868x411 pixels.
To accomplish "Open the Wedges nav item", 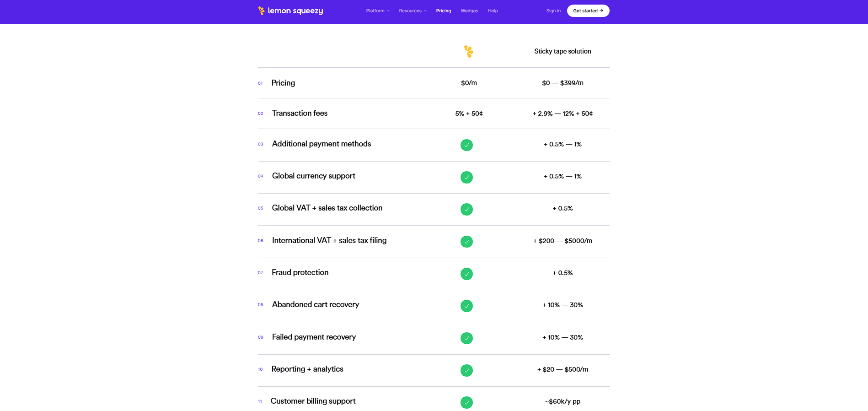I will click(469, 11).
